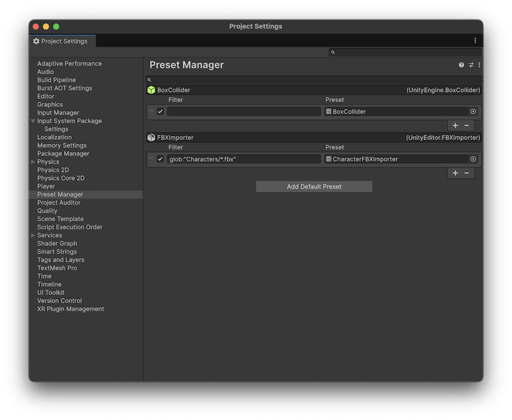Click the BoxCollider section header

(314, 90)
